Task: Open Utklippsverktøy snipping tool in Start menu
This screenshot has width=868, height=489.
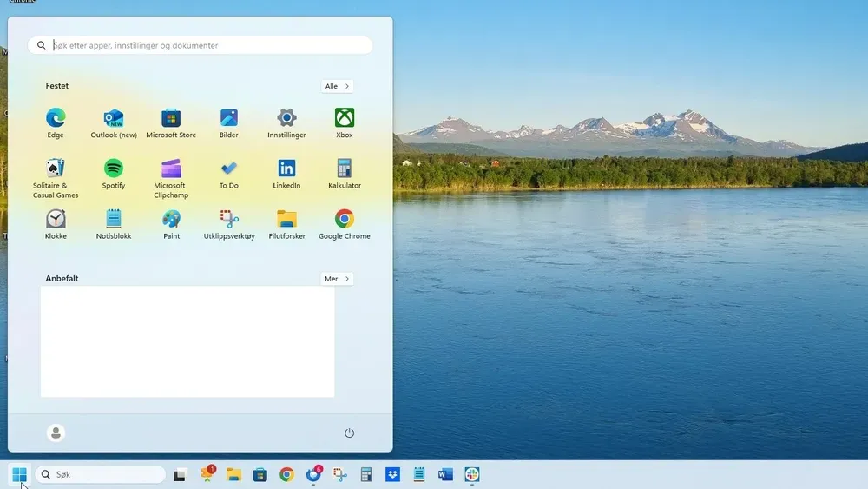Action: click(x=229, y=220)
